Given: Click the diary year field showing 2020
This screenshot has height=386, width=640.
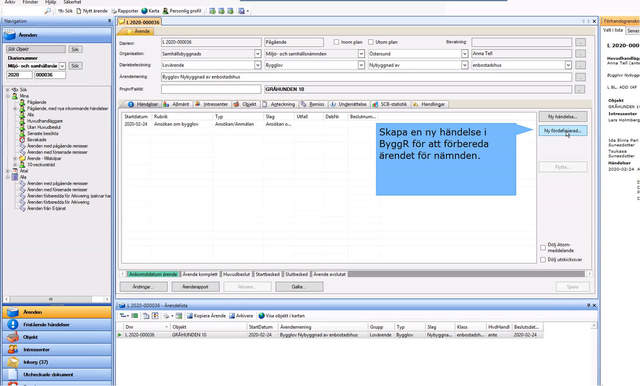Looking at the screenshot, I should tap(20, 75).
